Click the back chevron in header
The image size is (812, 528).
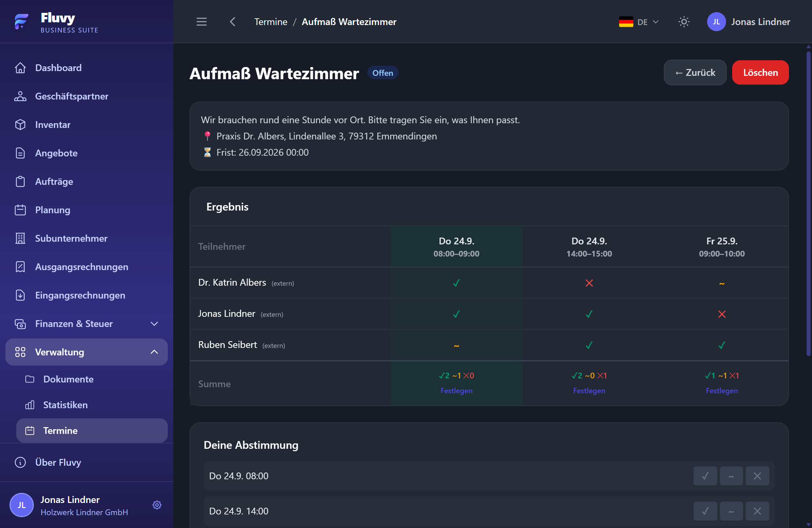tap(233, 22)
